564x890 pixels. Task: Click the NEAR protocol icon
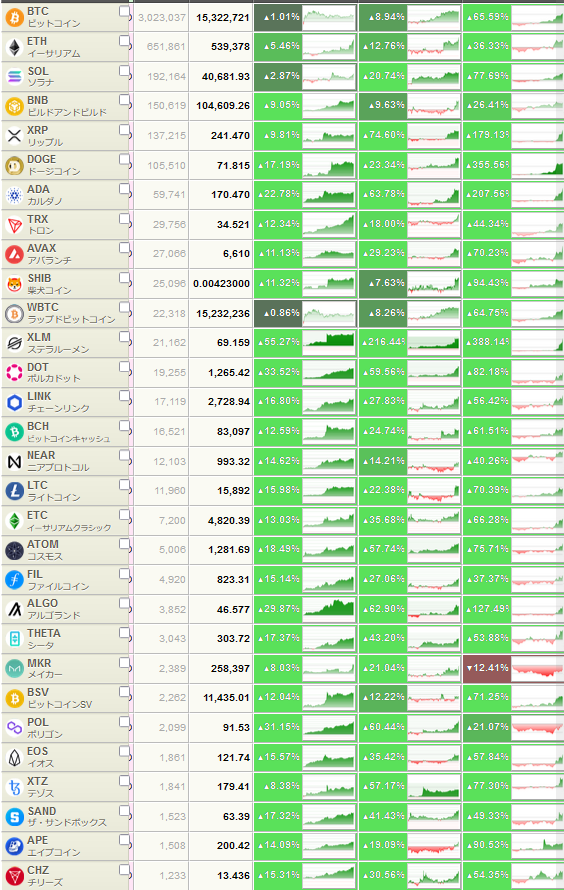14,461
